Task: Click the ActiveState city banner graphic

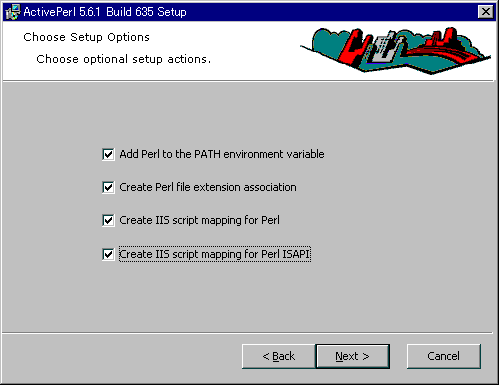Action: pos(396,50)
